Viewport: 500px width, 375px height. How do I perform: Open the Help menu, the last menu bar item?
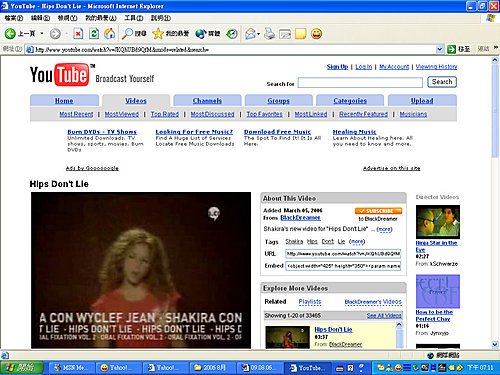161,18
